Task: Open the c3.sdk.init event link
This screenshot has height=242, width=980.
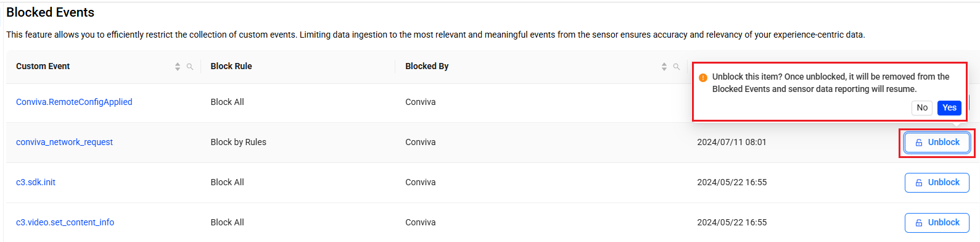Action: (36, 182)
